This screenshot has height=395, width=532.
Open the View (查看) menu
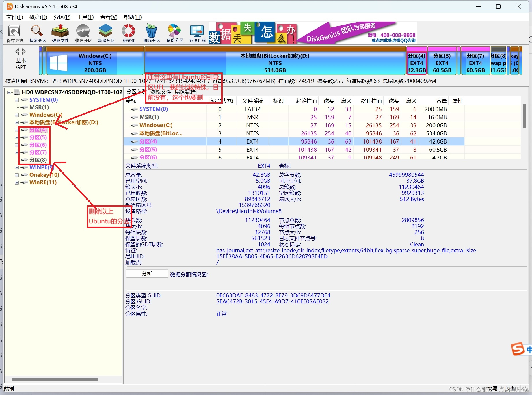click(x=109, y=17)
